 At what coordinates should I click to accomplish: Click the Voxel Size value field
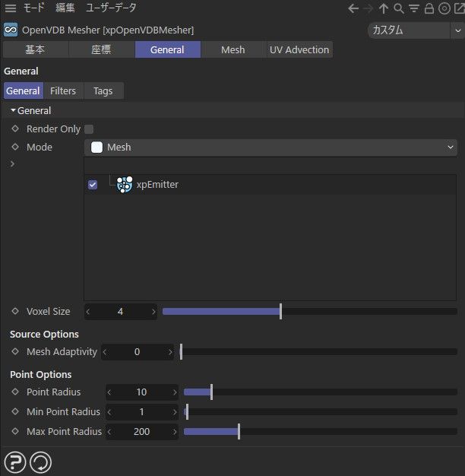pos(120,312)
